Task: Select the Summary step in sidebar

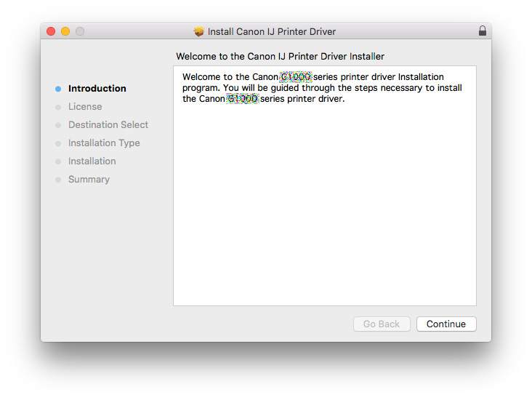Action: coord(89,180)
